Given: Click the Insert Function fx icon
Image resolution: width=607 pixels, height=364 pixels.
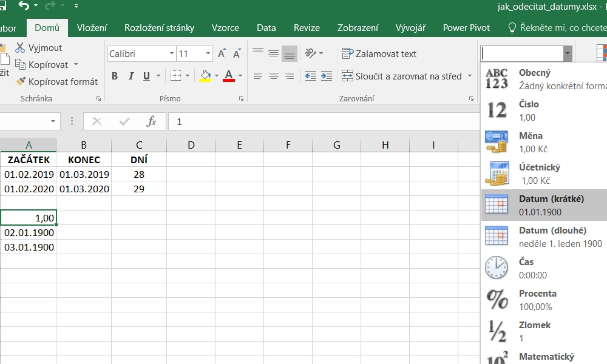Looking at the screenshot, I should (x=151, y=121).
